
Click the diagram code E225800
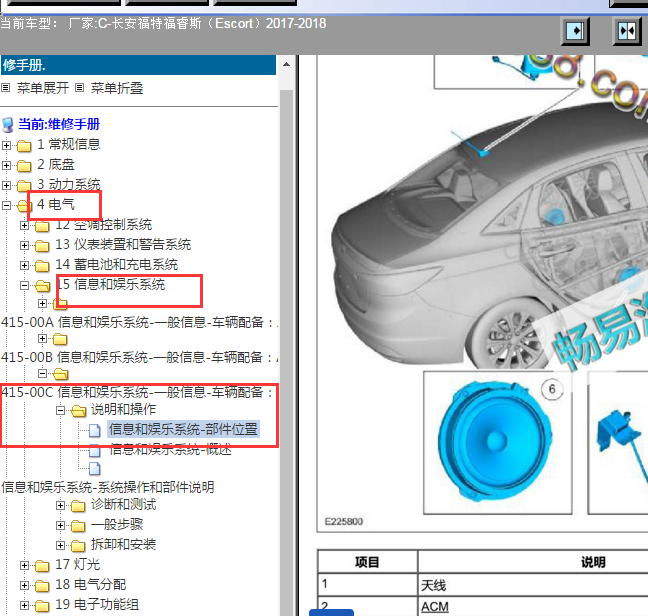(x=344, y=521)
